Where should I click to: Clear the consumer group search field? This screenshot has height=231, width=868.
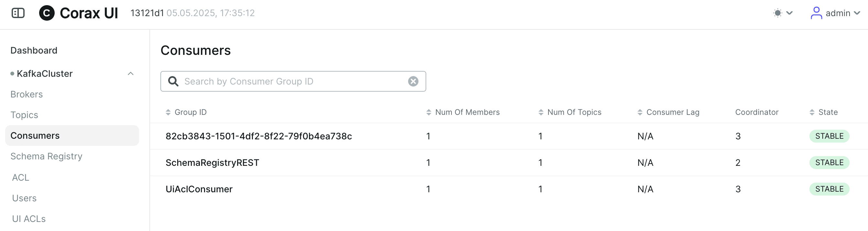[x=413, y=81]
